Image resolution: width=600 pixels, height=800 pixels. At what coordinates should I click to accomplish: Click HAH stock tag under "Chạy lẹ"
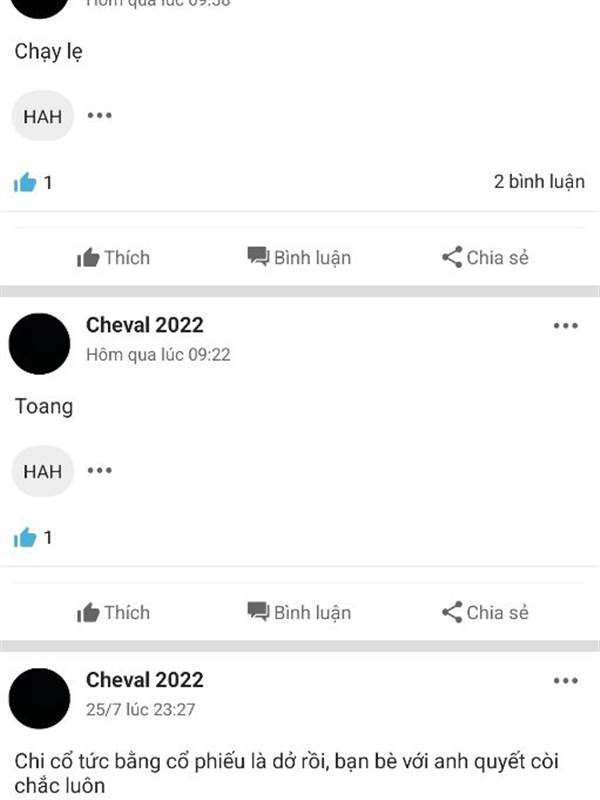43,116
